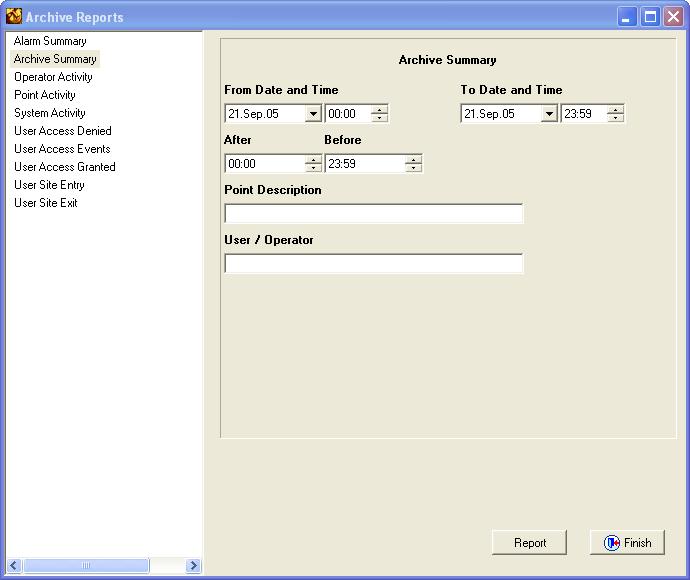
Task: Choose Point Activity report
Action: [x=44, y=95]
